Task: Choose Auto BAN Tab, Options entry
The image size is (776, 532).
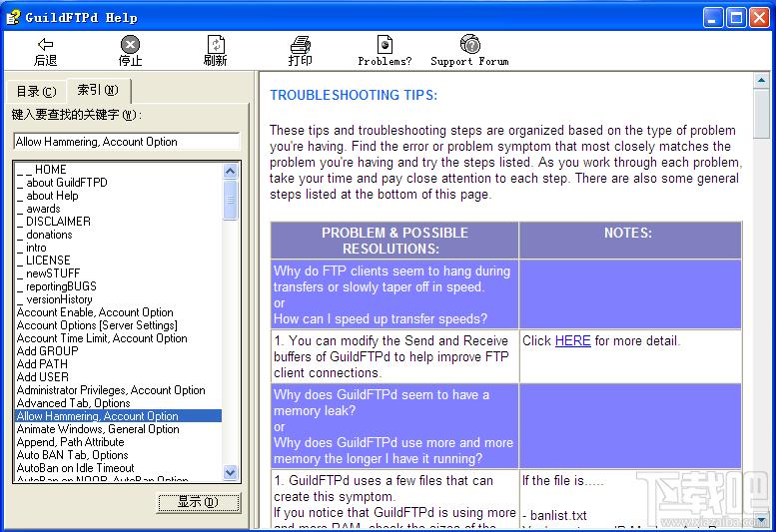Action: [x=72, y=455]
